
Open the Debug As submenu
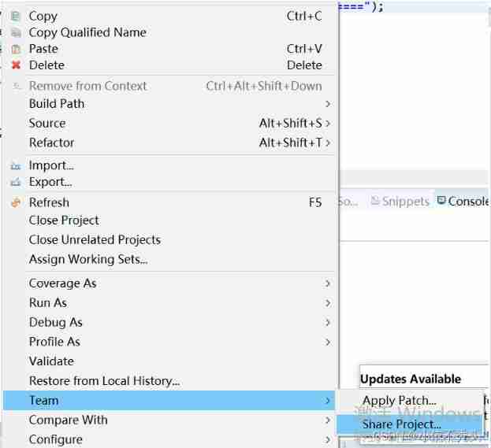coord(56,323)
